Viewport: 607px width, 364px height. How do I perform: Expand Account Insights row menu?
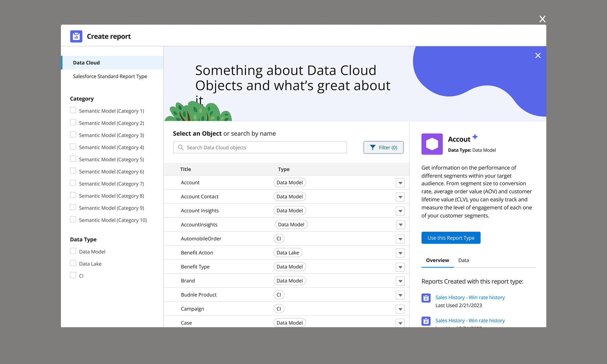coord(400,211)
